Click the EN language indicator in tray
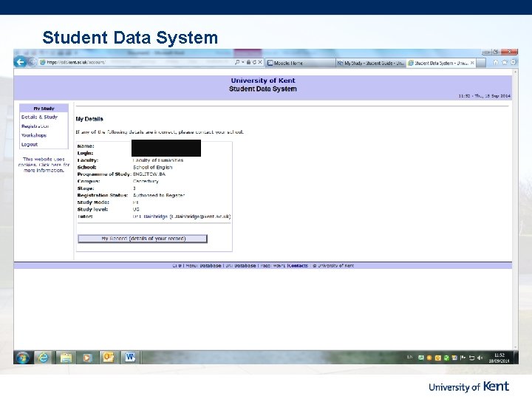Screen dimensions: 532x399 (410, 357)
